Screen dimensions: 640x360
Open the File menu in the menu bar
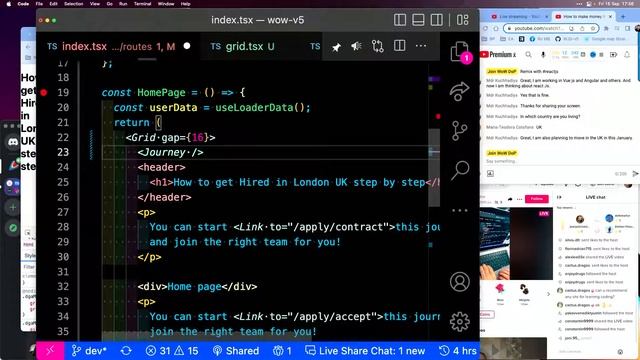(39, 4)
